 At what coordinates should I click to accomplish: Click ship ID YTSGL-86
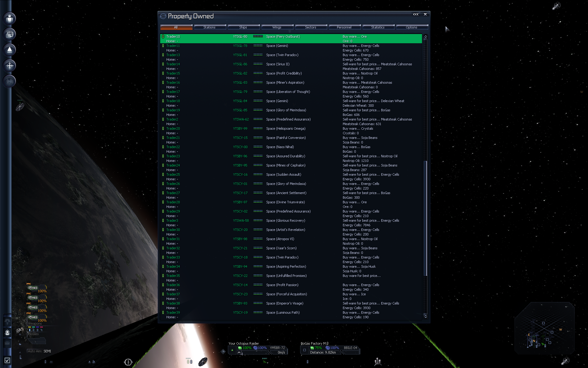[x=240, y=64]
